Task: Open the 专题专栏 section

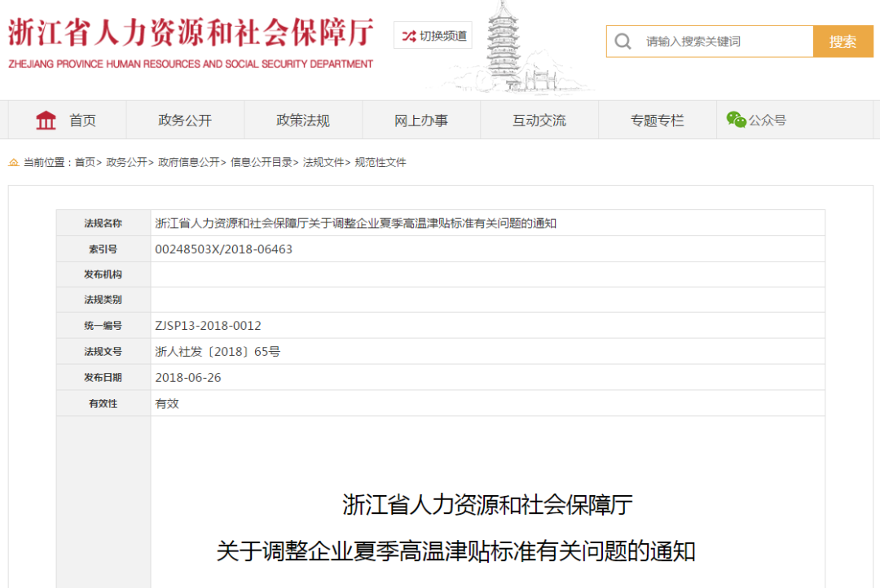Action: pyautogui.click(x=658, y=120)
